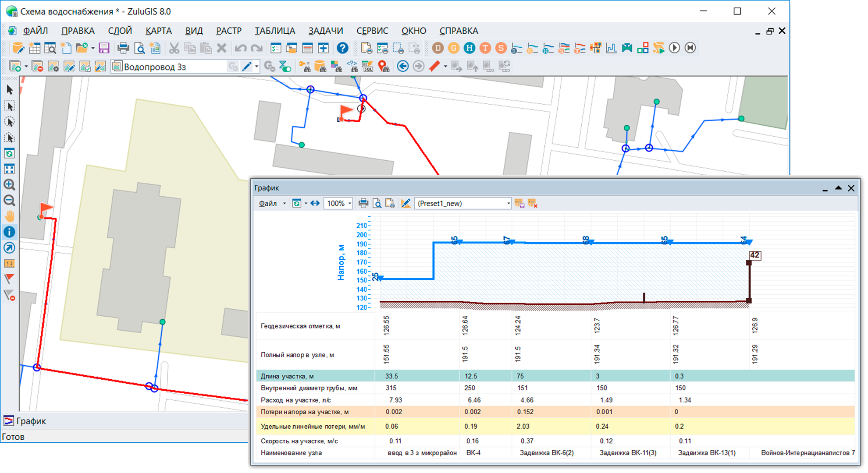Open the ТАБЛИЦА menu

click(x=275, y=31)
